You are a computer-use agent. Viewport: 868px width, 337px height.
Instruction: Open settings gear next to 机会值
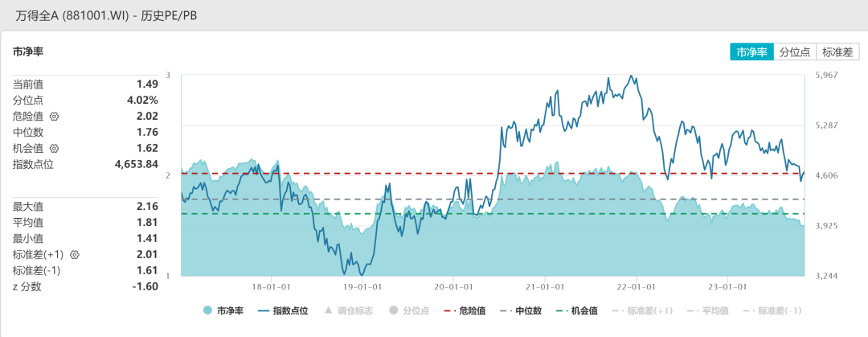pos(54,148)
